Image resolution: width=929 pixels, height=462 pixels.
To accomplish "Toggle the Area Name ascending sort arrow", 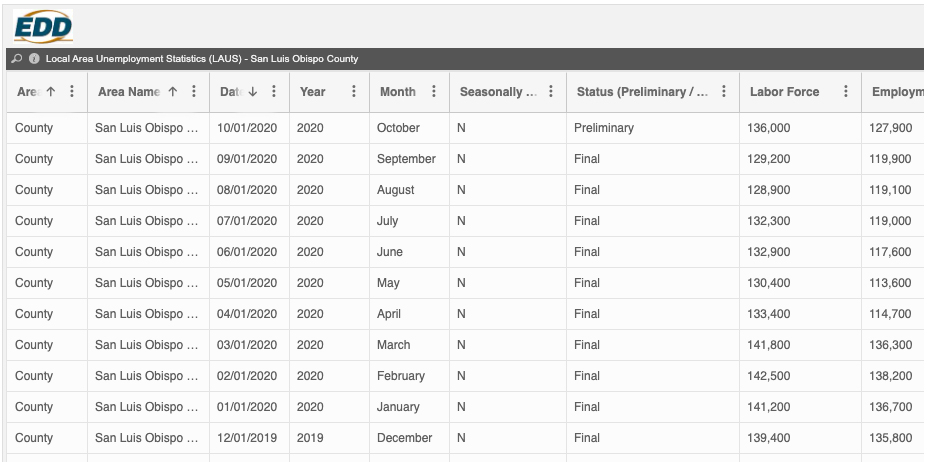I will pyautogui.click(x=172, y=92).
